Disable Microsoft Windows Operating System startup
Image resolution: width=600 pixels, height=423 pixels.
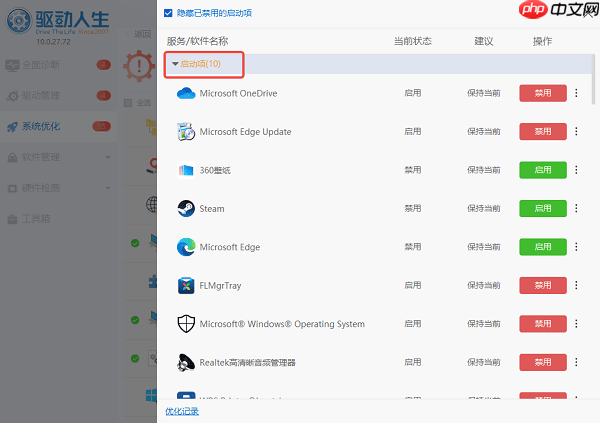[x=543, y=324]
